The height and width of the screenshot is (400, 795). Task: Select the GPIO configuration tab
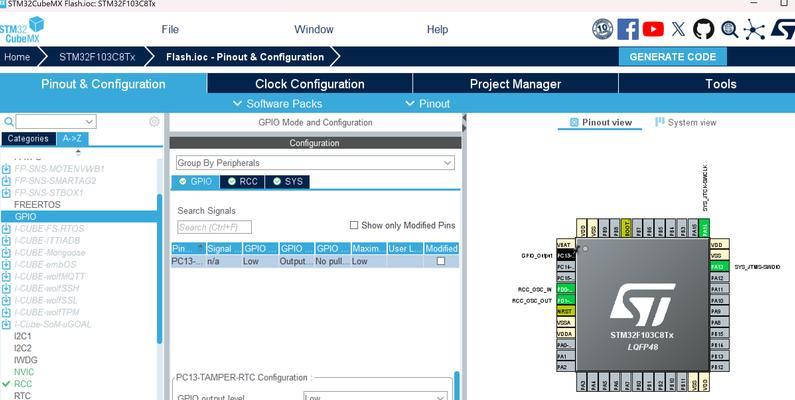(x=195, y=181)
